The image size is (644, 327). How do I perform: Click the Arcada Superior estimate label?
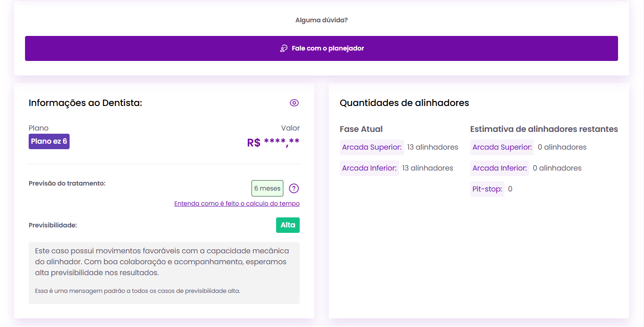502,147
